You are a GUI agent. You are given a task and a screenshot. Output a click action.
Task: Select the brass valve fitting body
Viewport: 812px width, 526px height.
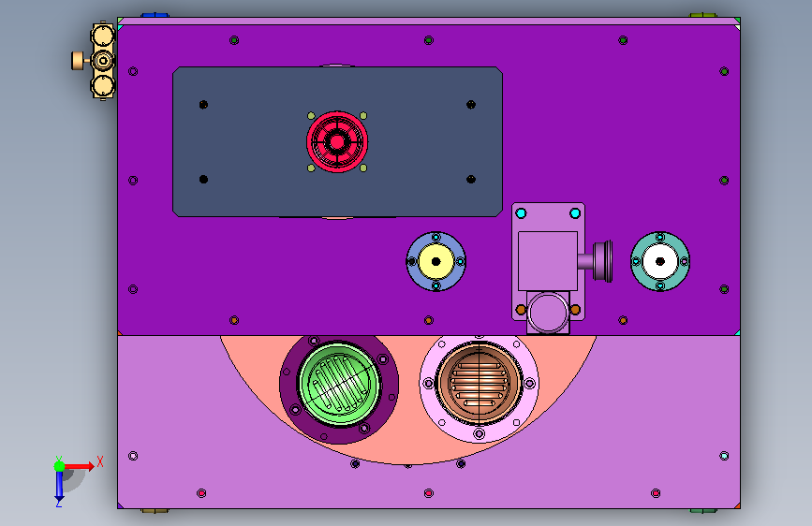coord(103,61)
